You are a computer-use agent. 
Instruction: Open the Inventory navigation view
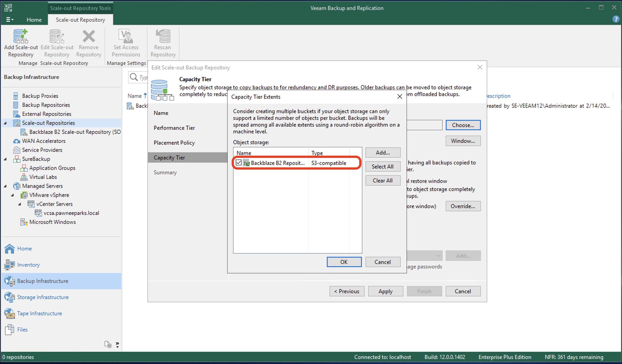click(61, 265)
